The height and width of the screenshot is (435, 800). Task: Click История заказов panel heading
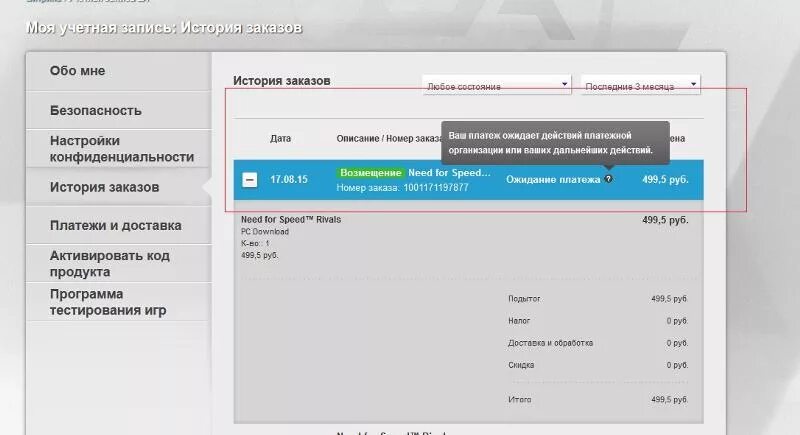click(282, 81)
